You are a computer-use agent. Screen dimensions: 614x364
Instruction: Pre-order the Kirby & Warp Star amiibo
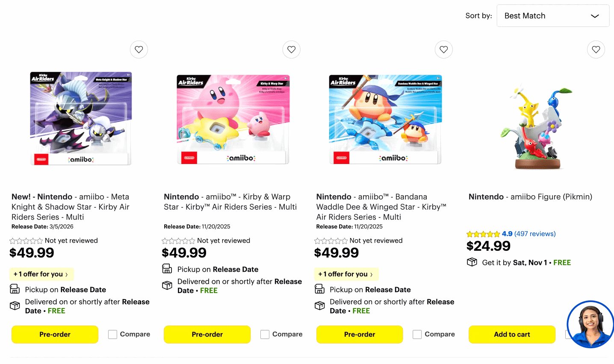click(207, 335)
